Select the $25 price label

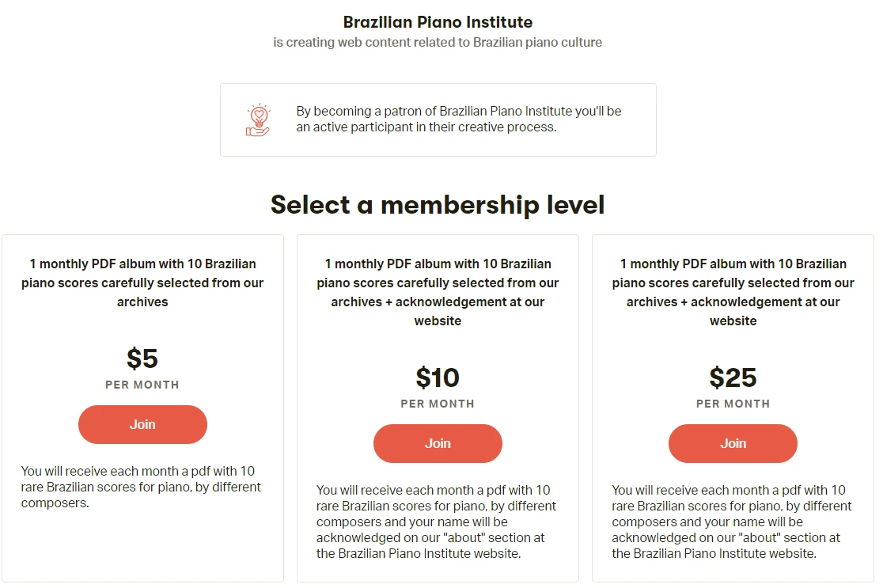[x=733, y=377]
